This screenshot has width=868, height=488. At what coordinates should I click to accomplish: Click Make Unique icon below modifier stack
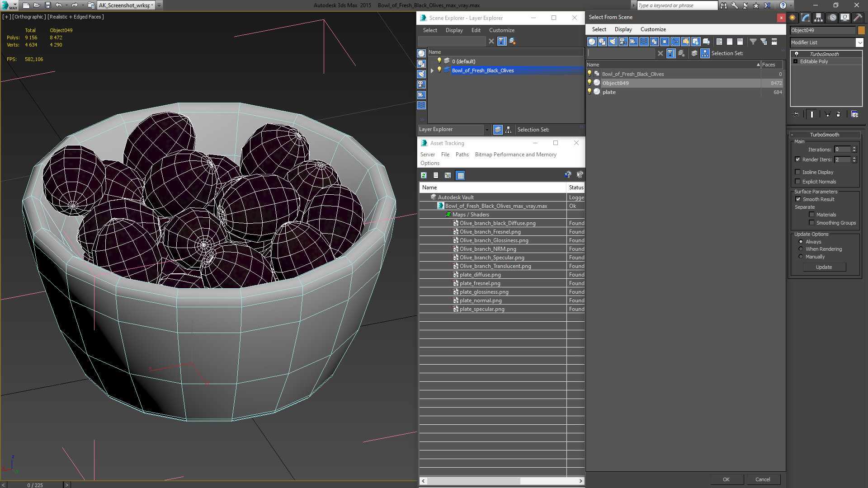tap(827, 114)
